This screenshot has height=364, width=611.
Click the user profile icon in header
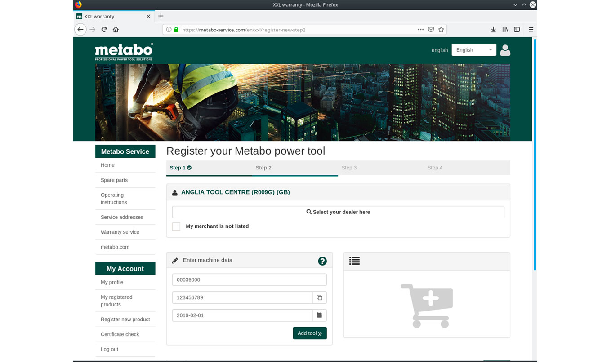pyautogui.click(x=505, y=50)
